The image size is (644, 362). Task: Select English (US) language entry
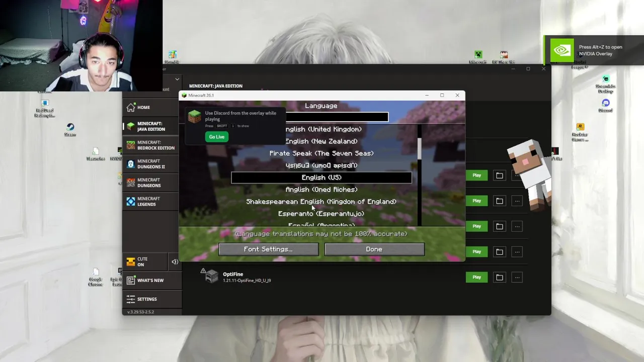click(321, 177)
